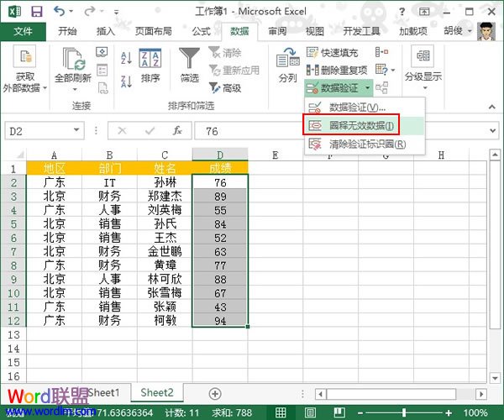This screenshot has height=420, width=504.
Task: Select cell containing 郑建杰
Action: [165, 196]
